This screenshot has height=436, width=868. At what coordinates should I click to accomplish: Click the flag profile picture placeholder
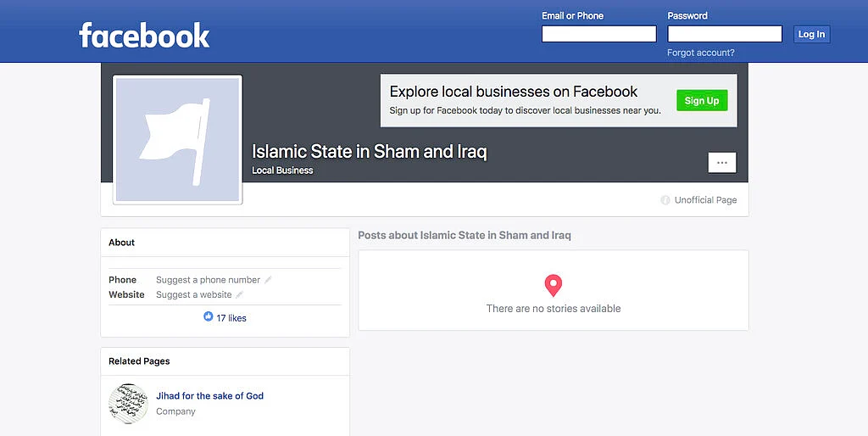coord(178,140)
